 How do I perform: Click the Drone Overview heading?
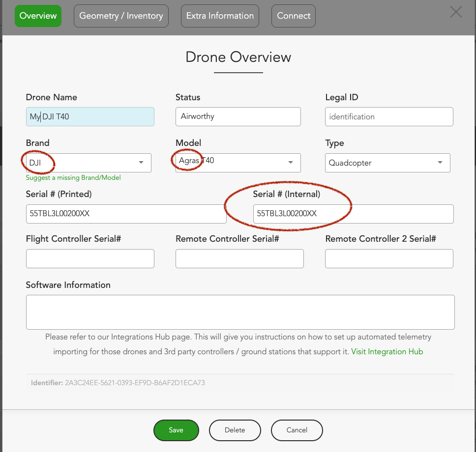[x=238, y=57]
